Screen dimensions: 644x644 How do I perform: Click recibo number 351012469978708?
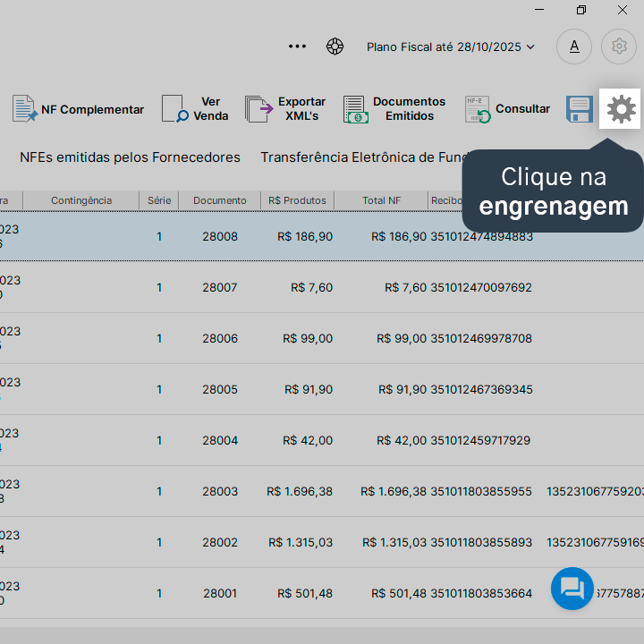481,338
